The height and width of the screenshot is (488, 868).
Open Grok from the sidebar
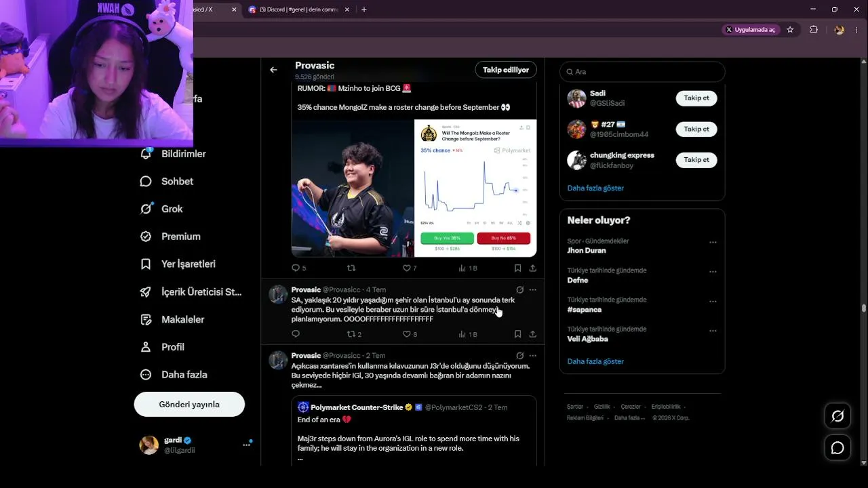(x=161, y=209)
